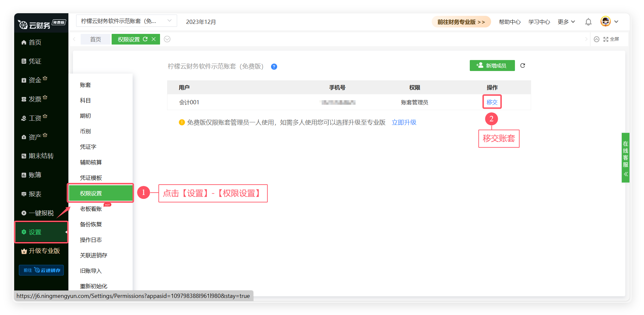Click the collapse-header up arrow icon
644x315 pixels.
(x=597, y=39)
